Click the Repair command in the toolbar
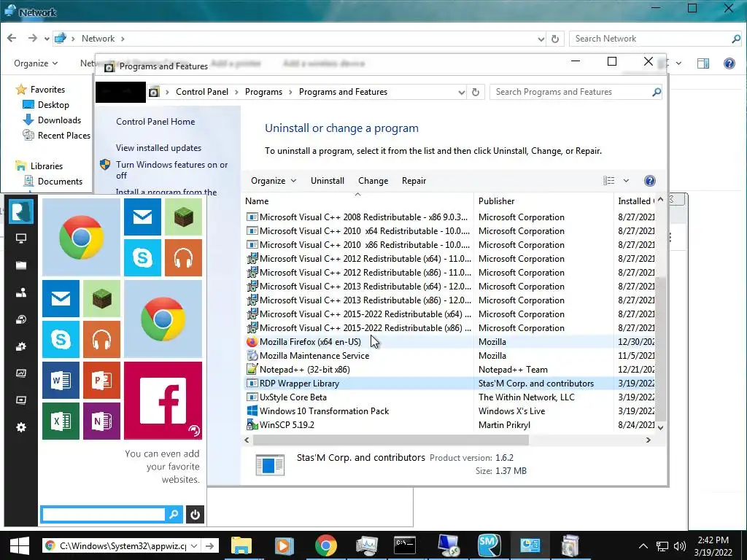The height and width of the screenshot is (560, 747). [x=414, y=181]
